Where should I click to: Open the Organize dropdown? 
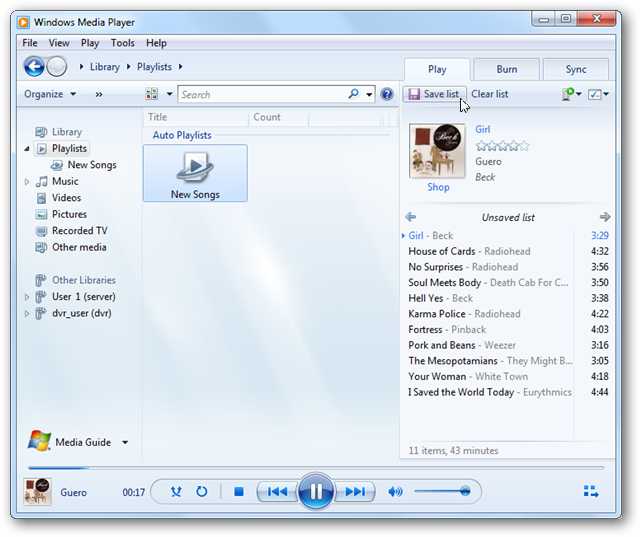(50, 94)
